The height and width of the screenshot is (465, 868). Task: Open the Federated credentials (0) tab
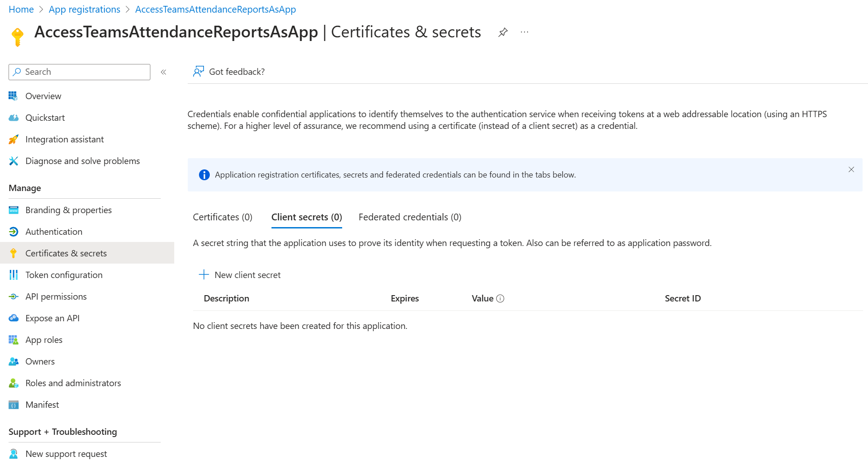[x=410, y=217]
